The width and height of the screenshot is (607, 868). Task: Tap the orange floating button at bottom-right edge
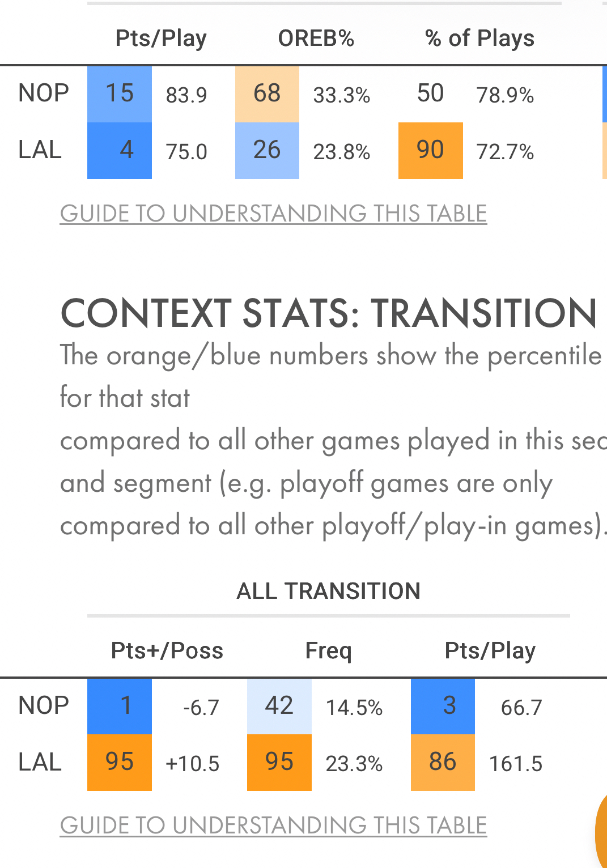(601, 833)
